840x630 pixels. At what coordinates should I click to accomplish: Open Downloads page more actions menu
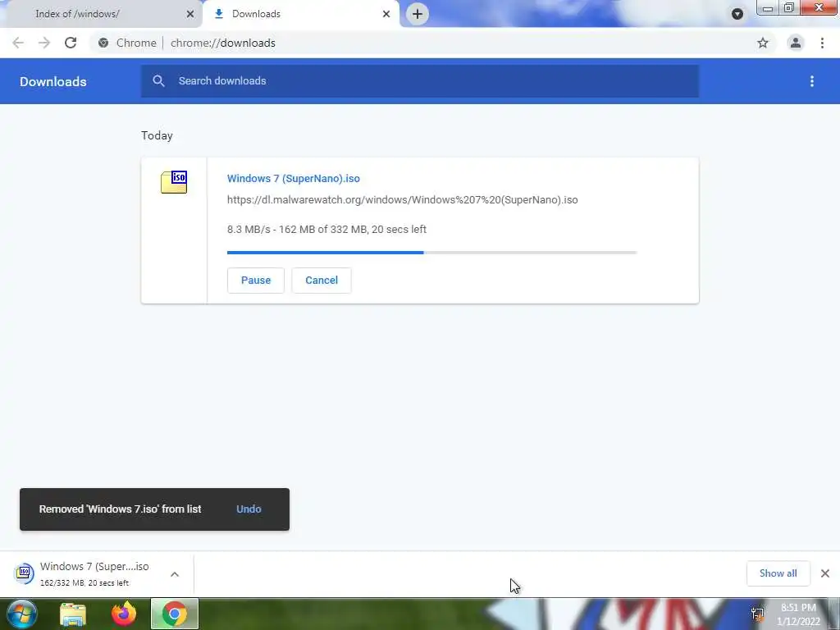click(x=812, y=81)
